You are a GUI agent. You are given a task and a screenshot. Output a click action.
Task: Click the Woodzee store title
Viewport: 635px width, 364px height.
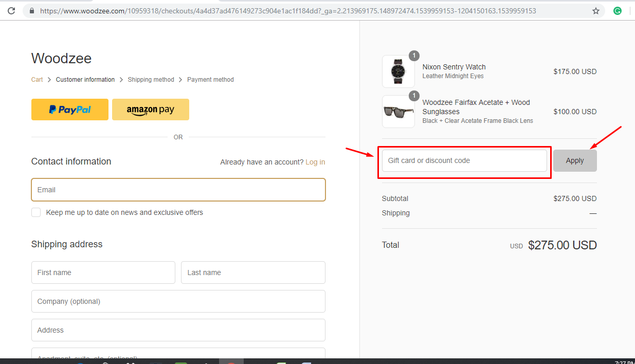click(61, 59)
